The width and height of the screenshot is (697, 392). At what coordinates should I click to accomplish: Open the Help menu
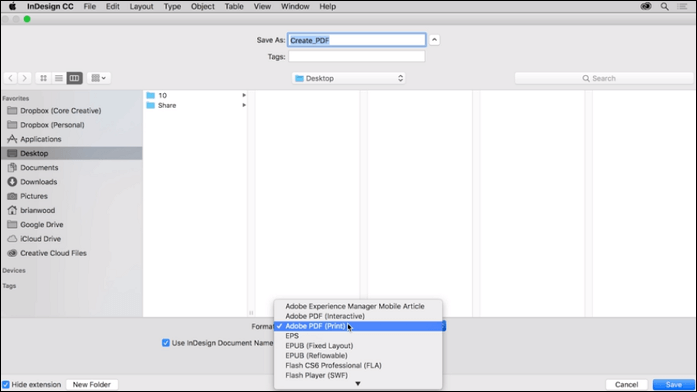(x=328, y=6)
